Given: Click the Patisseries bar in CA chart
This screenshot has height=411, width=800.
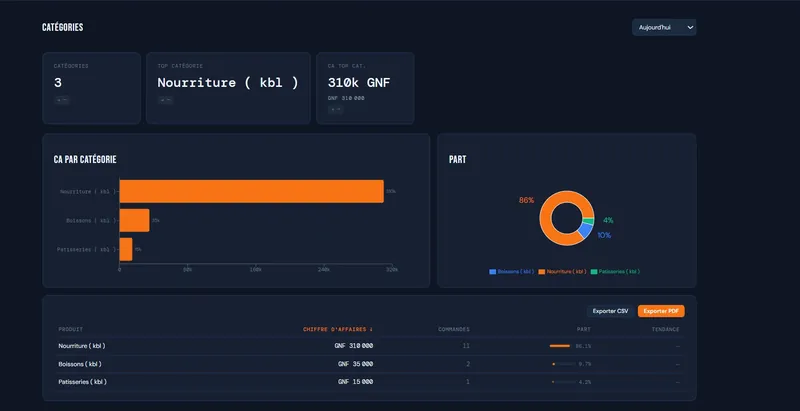Looking at the screenshot, I should 126,249.
